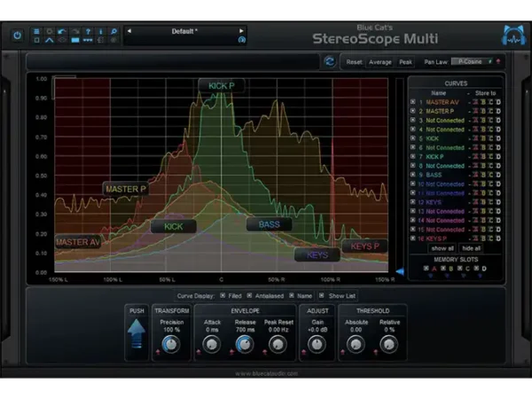Click the preset settings icon below next arrow

(241, 40)
